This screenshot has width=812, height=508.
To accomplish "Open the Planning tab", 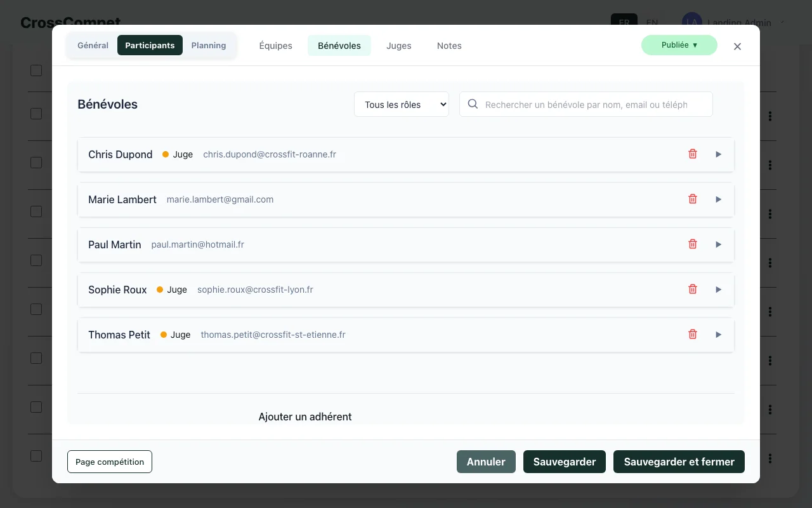I will [209, 46].
